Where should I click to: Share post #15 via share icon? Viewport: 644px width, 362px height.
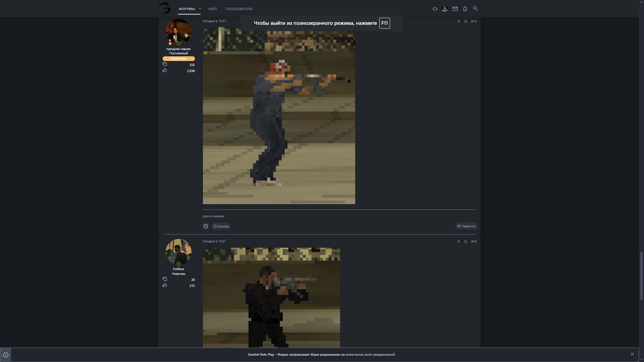(x=459, y=21)
